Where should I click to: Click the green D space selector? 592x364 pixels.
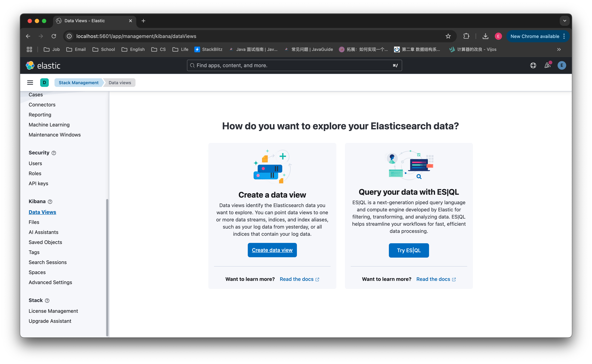(x=44, y=83)
